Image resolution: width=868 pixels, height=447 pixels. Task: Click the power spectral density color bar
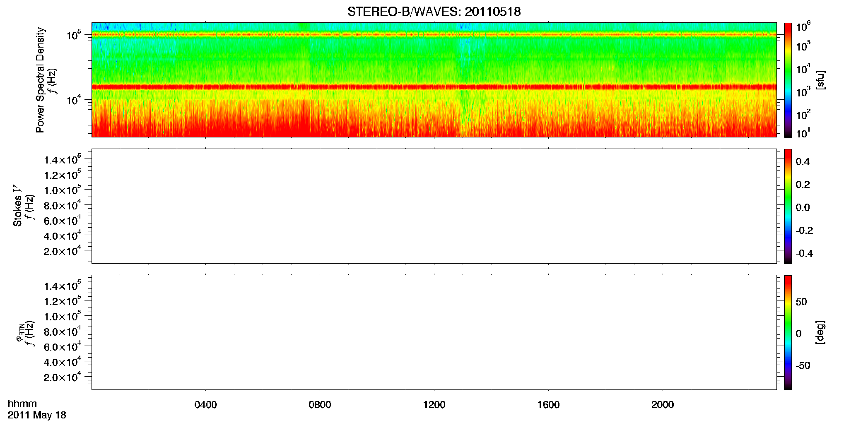pos(788,80)
